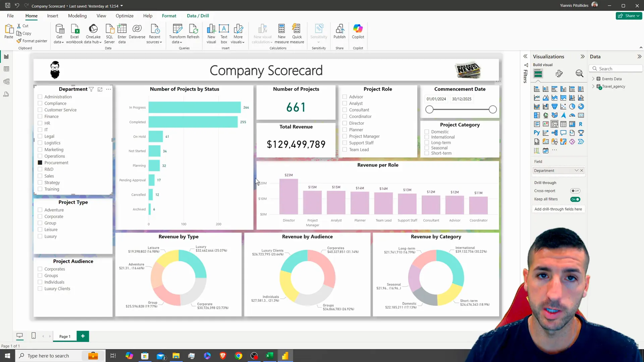Open OneLake data hub
The height and width of the screenshot is (362, 644).
tap(93, 34)
